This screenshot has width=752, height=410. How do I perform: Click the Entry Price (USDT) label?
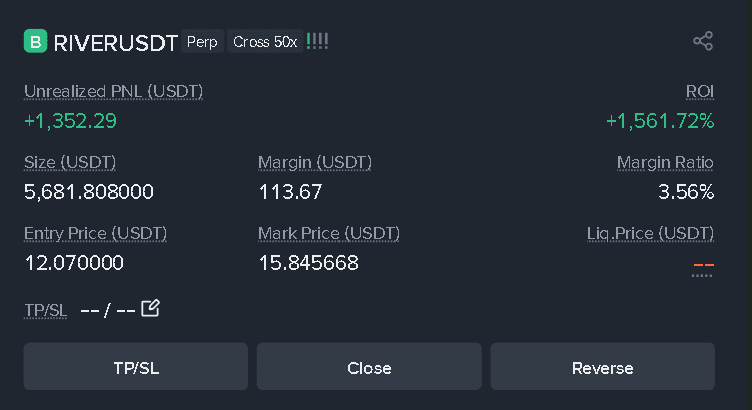point(95,234)
